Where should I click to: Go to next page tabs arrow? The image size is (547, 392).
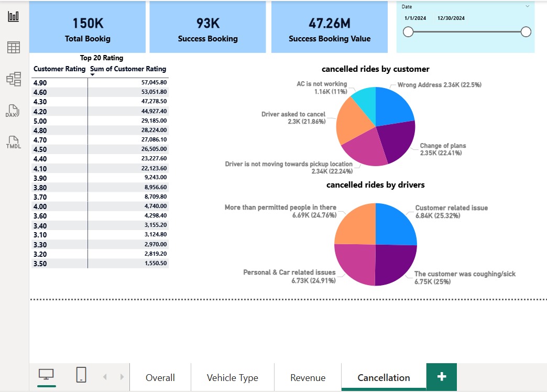point(122,377)
